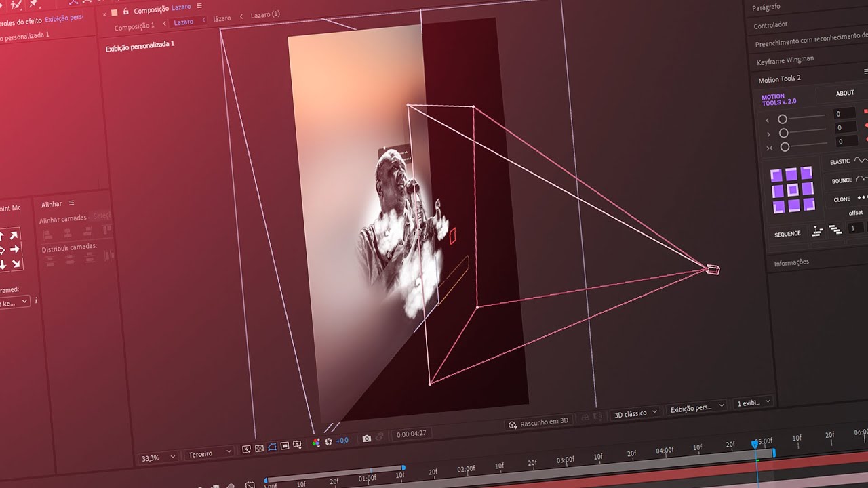868x488 pixels.
Task: Click the offset value field showing 1
Action: (856, 228)
